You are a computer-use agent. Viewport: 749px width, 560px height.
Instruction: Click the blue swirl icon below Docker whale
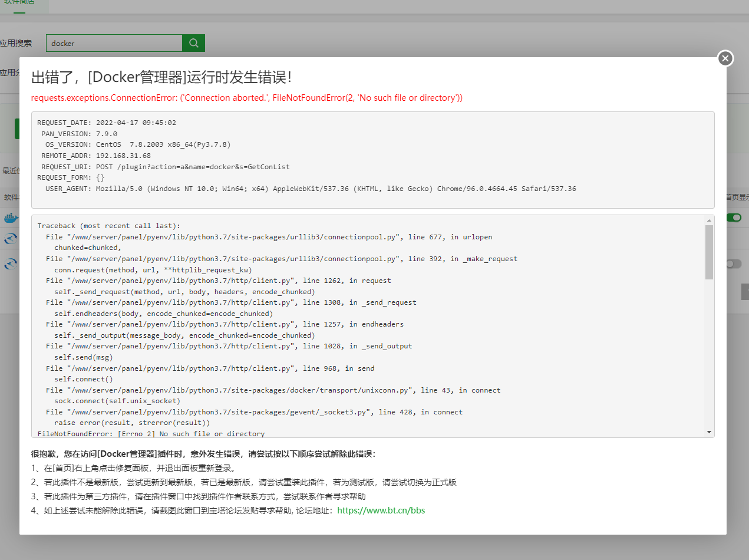11,239
